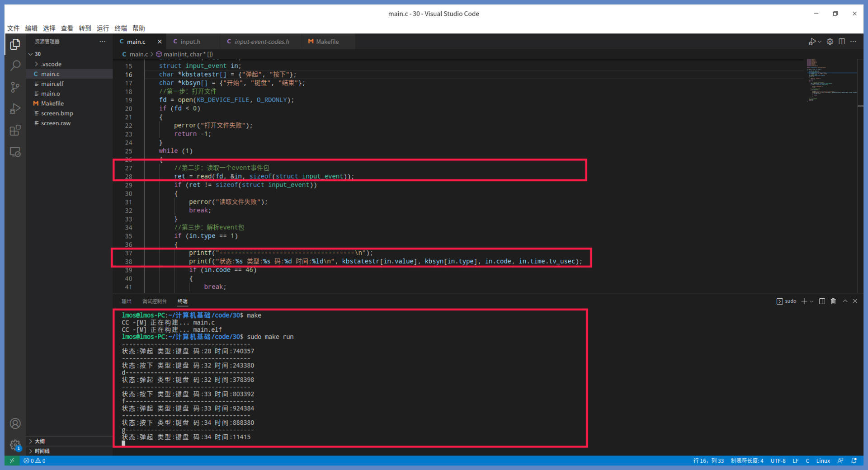868x470 pixels.
Task: Expand the .vscode folder
Action: click(x=51, y=64)
